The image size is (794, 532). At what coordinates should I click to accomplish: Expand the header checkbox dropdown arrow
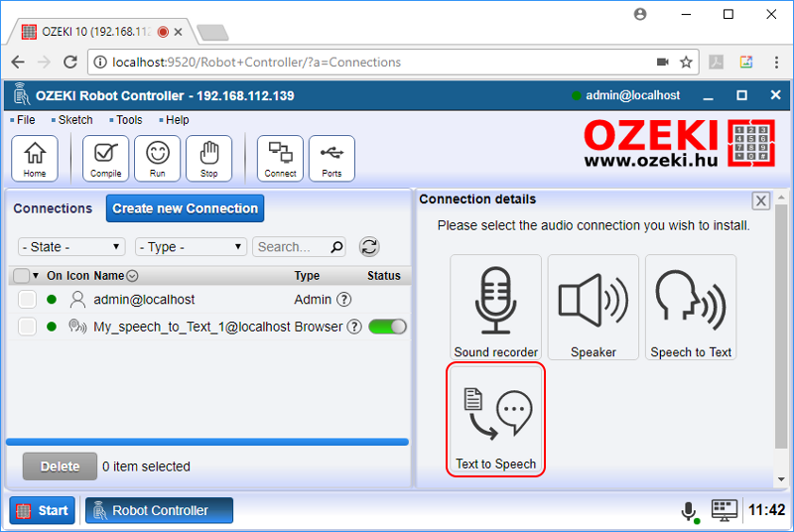(x=36, y=276)
